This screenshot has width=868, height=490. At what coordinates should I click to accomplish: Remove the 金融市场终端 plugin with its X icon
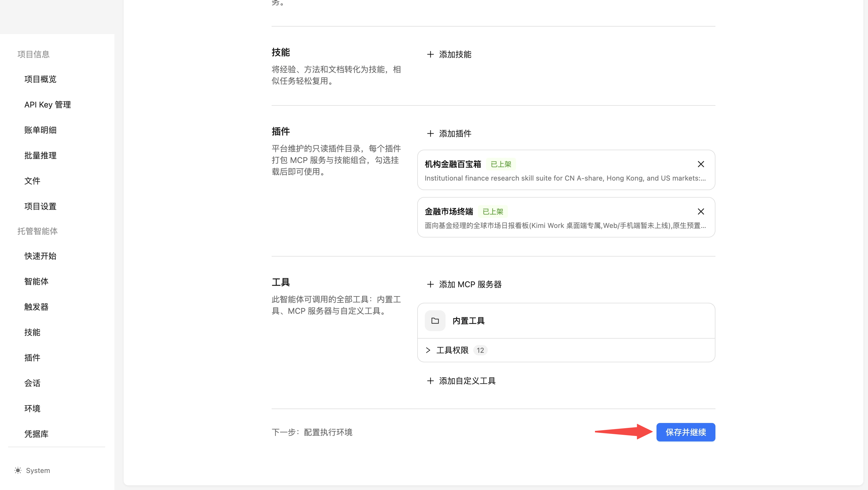(700, 212)
